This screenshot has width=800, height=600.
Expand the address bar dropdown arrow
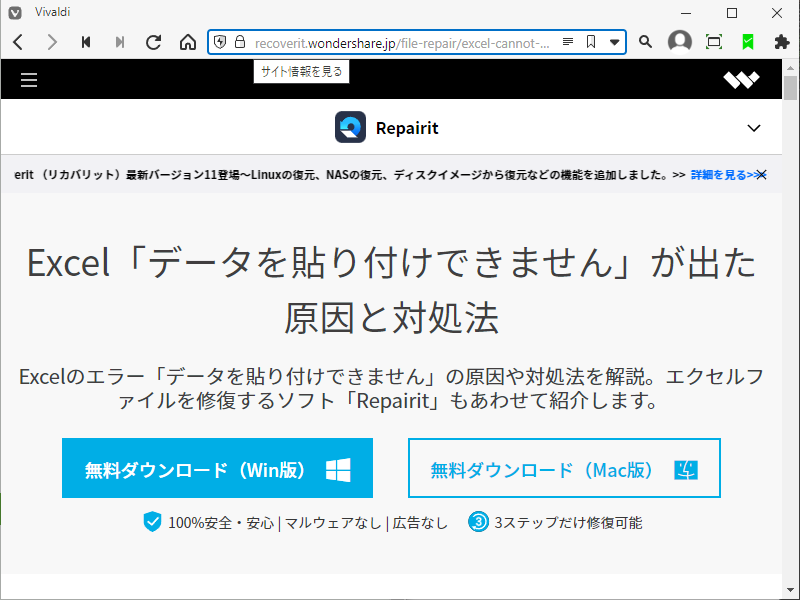pos(615,42)
